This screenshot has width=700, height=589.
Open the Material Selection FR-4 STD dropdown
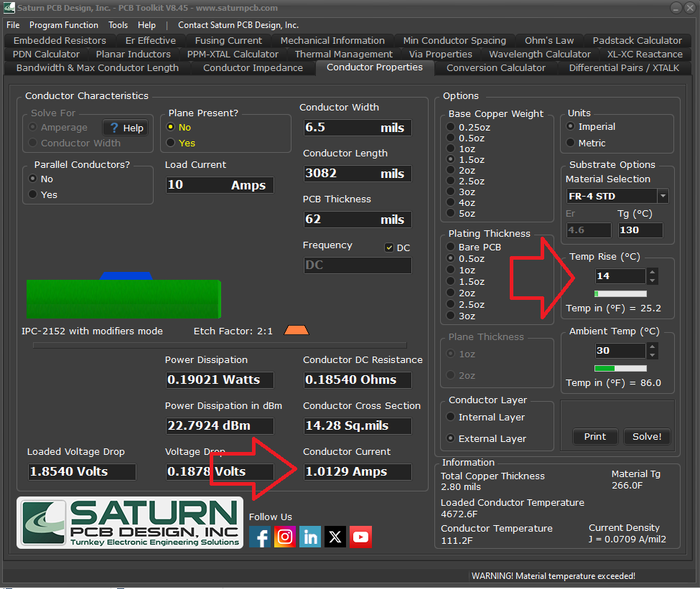[663, 196]
